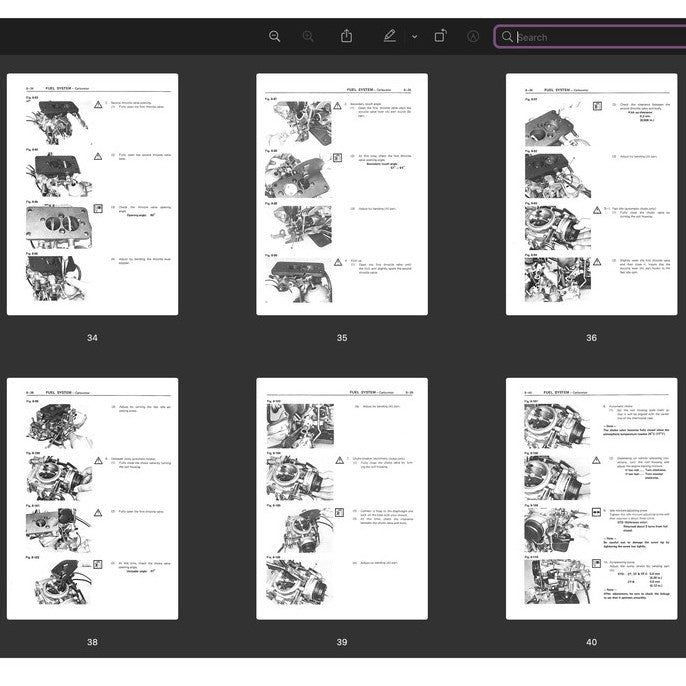Viewport: 686px width, 686px height.
Task: Click the page number label 40
Action: click(591, 642)
